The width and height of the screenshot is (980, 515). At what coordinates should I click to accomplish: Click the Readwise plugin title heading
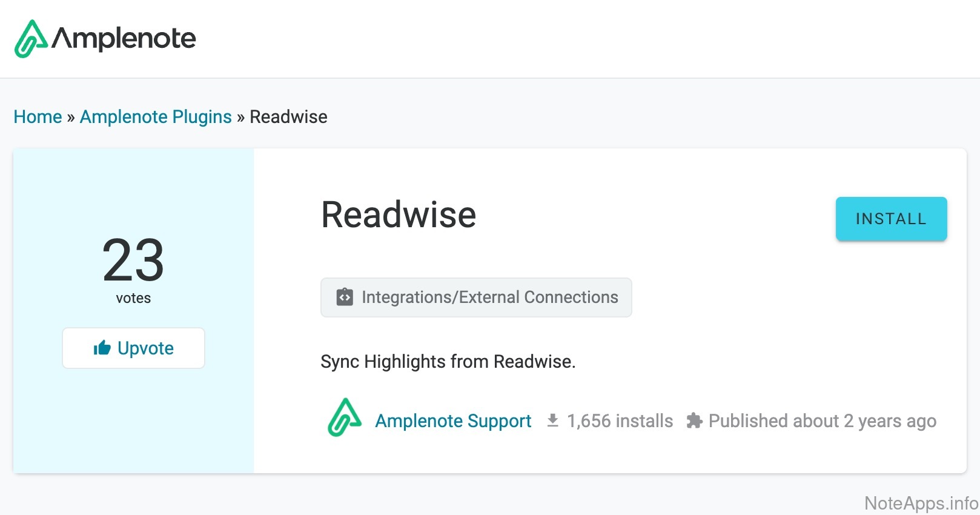(399, 215)
